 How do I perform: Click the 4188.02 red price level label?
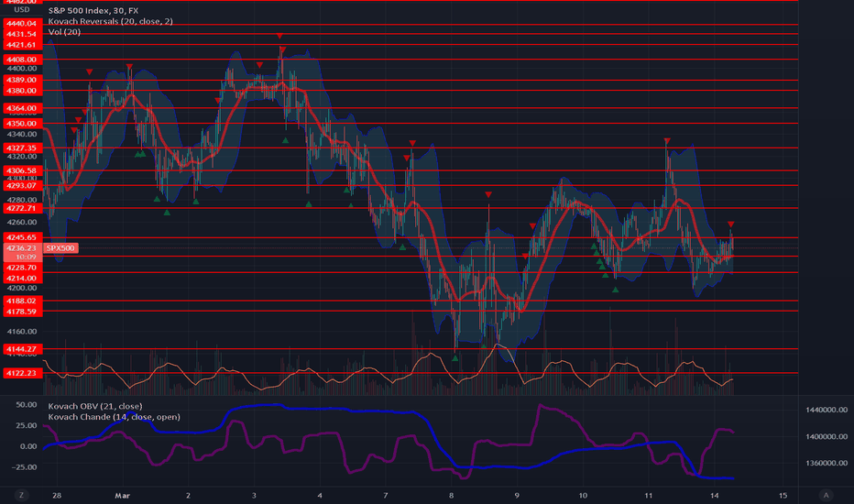pos(22,301)
